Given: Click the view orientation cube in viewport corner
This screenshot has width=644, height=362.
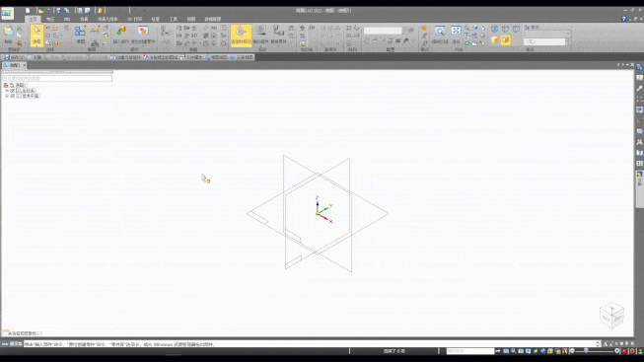Looking at the screenshot, I should point(611,316).
